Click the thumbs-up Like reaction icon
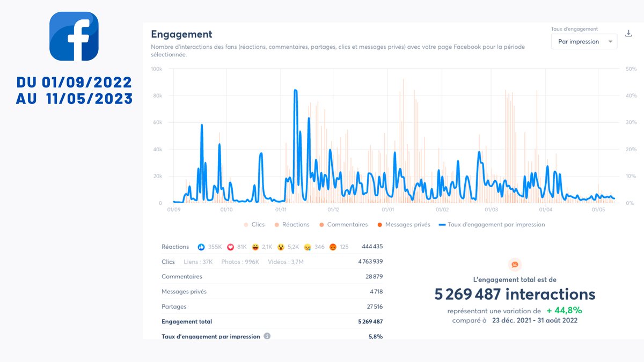This screenshot has width=644, height=362. [x=201, y=247]
